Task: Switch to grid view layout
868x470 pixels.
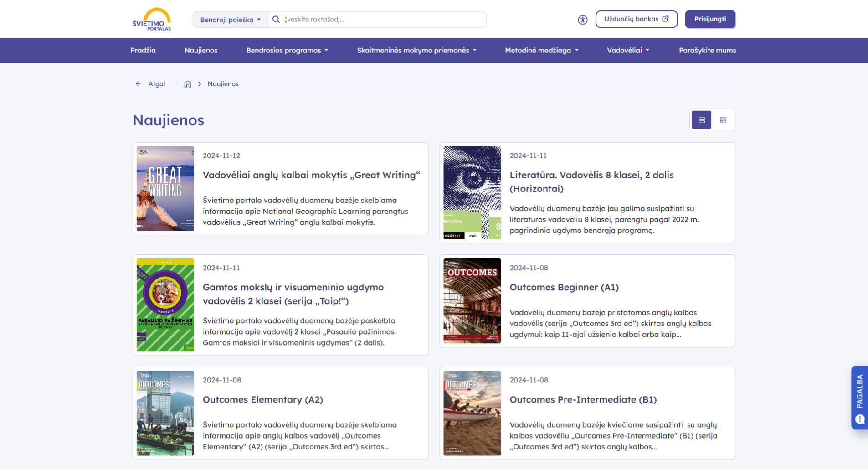Action: tap(723, 120)
